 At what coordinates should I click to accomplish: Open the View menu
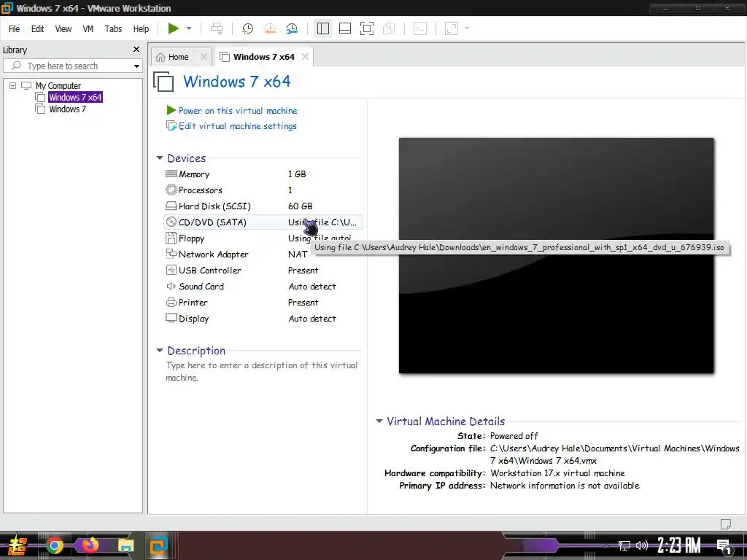pos(63,29)
